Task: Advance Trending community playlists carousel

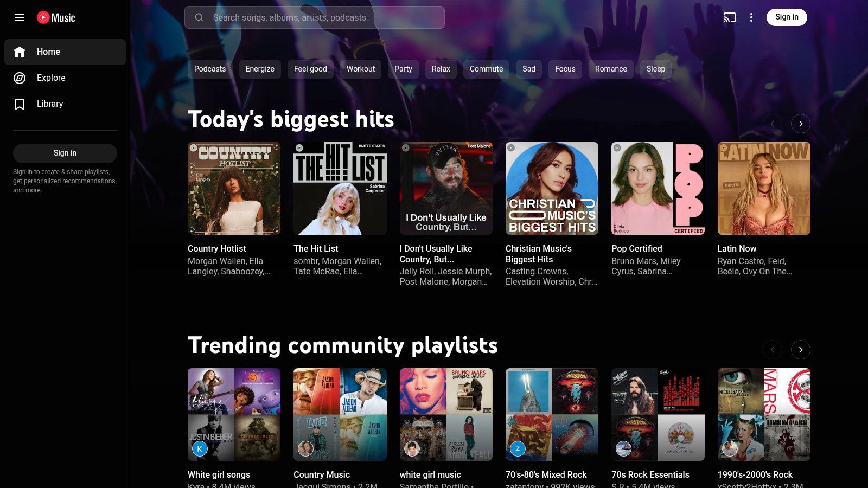Action: pyautogui.click(x=800, y=350)
